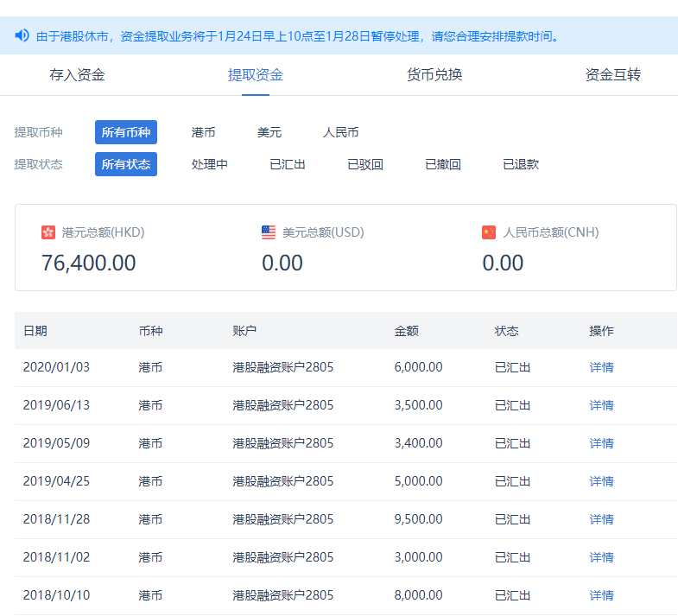Image resolution: width=678 pixels, height=616 pixels.
Task: Filter by 已汇出 status button
Action: (x=287, y=164)
